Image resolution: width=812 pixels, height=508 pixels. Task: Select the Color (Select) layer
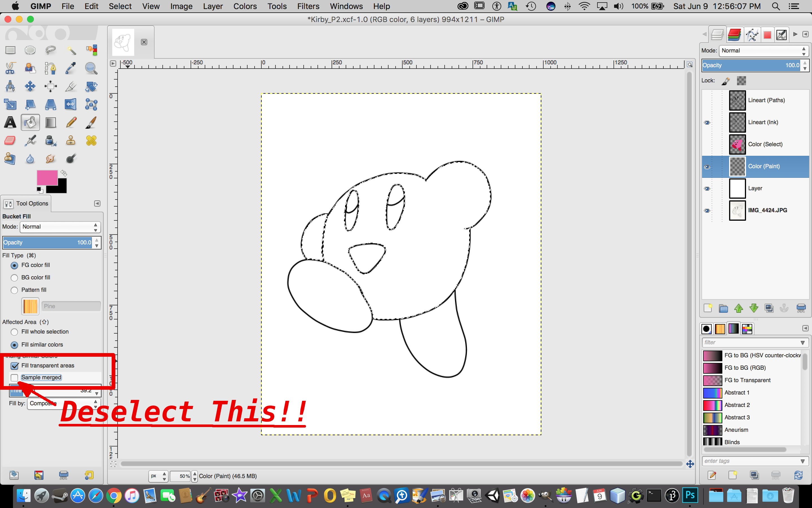coord(755,144)
